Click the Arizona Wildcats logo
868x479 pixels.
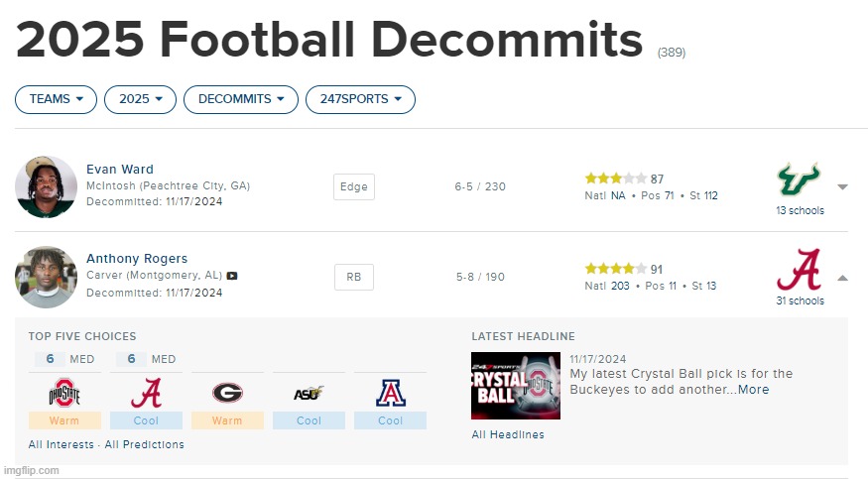(x=390, y=394)
